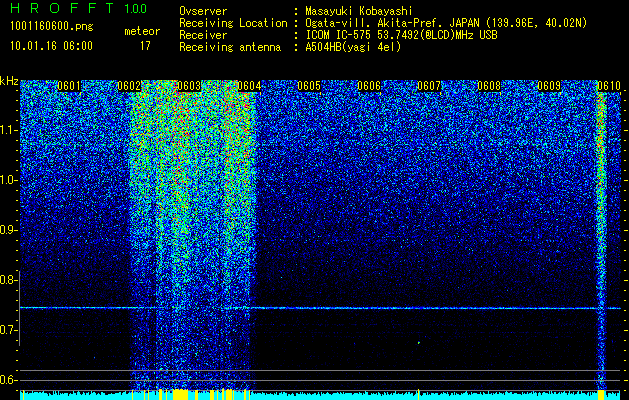Click the 0.7 kHz axis label
629x400 pixels.
9,330
